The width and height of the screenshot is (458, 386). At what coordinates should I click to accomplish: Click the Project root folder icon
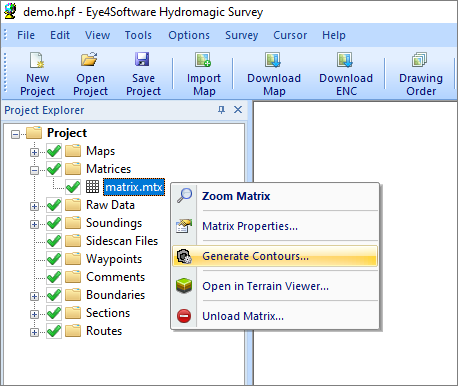(x=34, y=133)
